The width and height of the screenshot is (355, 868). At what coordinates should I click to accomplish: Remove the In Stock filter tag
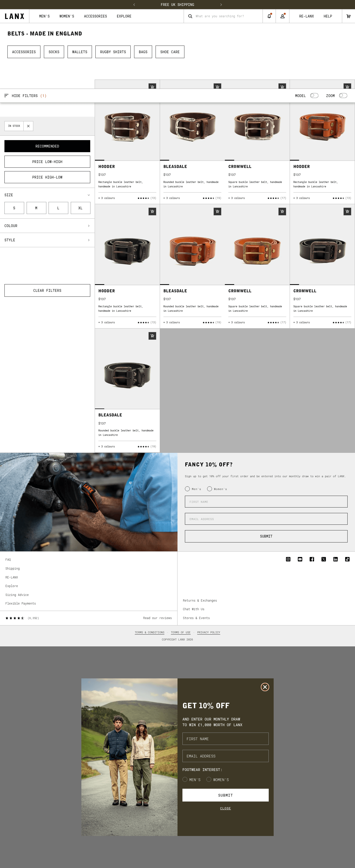[x=28, y=126]
